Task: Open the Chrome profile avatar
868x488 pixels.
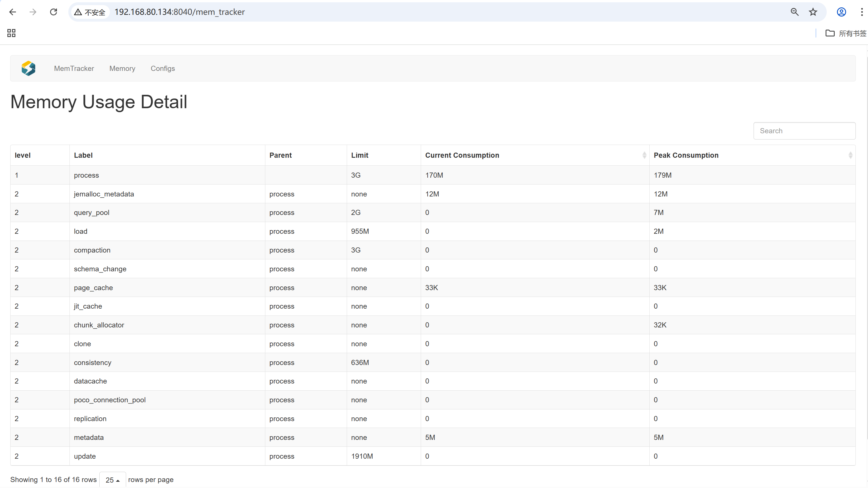Action: (x=841, y=12)
